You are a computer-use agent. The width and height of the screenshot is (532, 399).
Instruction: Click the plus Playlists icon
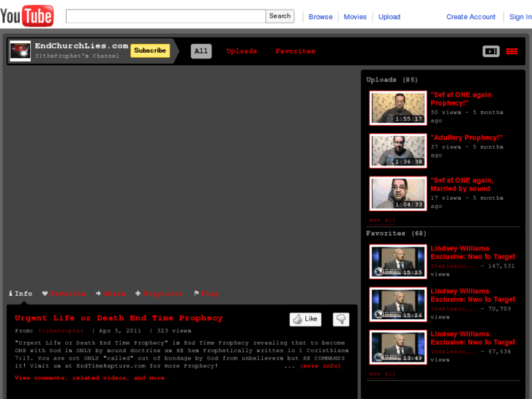[x=138, y=294]
